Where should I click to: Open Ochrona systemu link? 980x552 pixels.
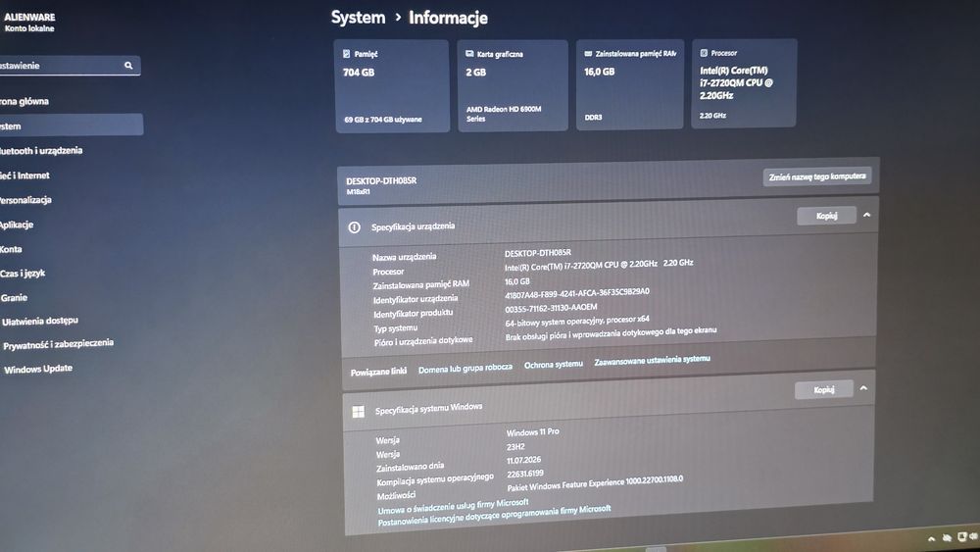553,364
